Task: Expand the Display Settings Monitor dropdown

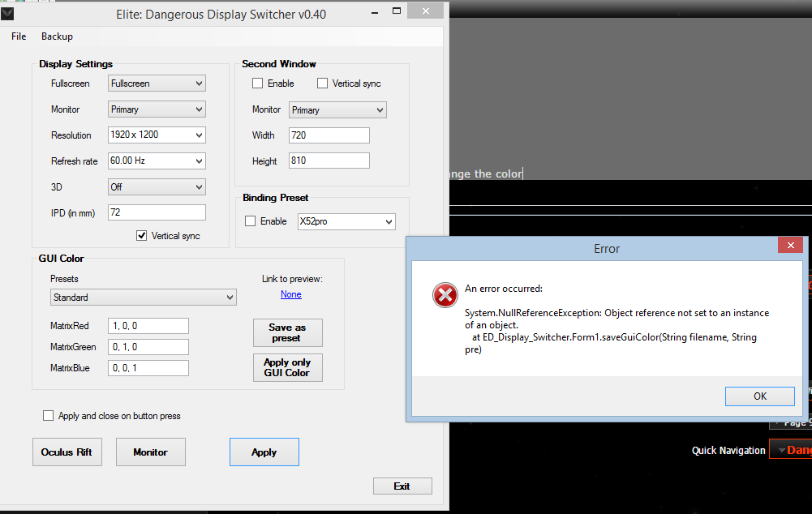Action: pyautogui.click(x=157, y=109)
